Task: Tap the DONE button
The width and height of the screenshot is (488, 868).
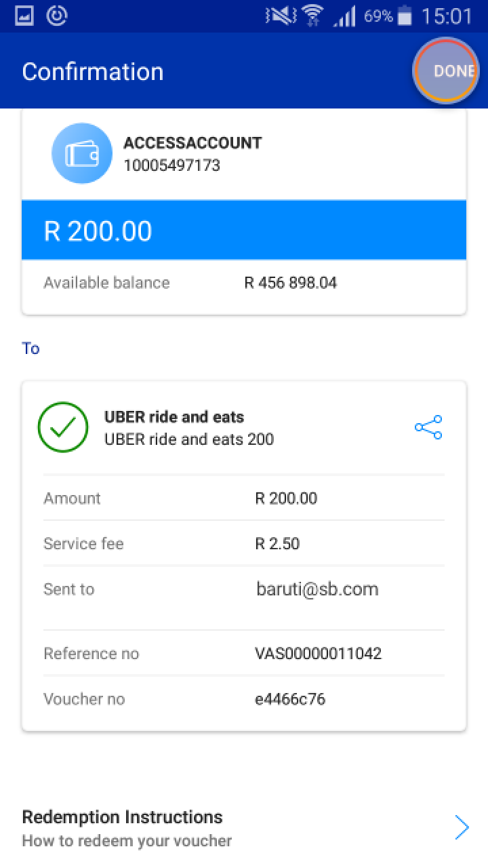Action: click(x=447, y=71)
